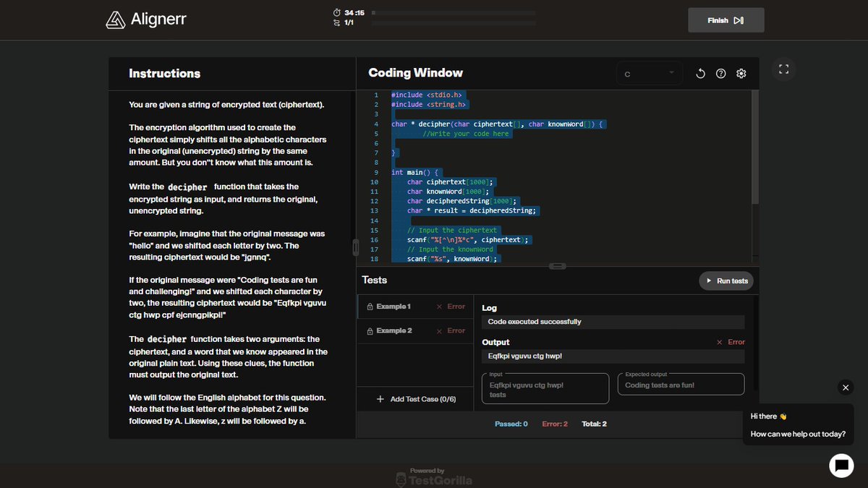Click the Alignerr logo
Viewport: 868px width, 488px height.
tap(145, 20)
